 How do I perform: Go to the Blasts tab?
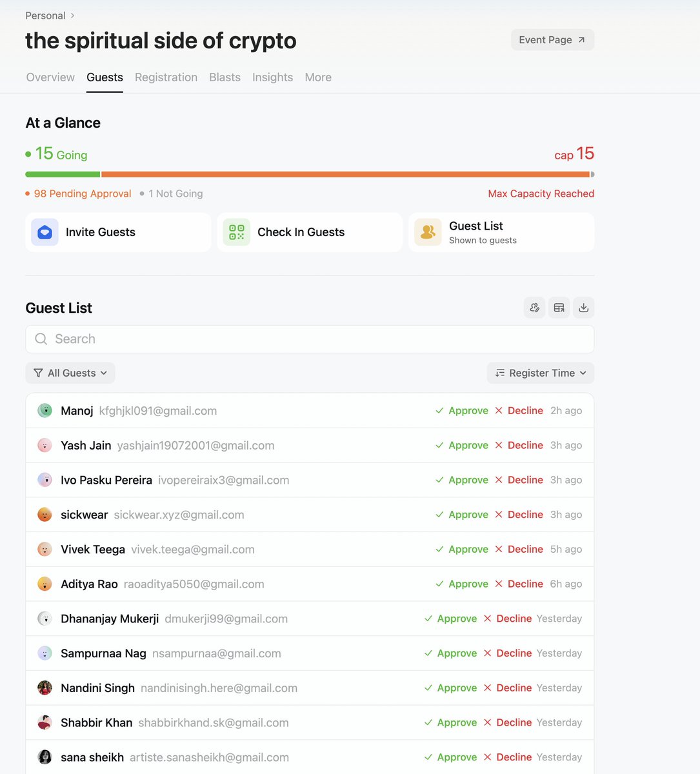(225, 77)
